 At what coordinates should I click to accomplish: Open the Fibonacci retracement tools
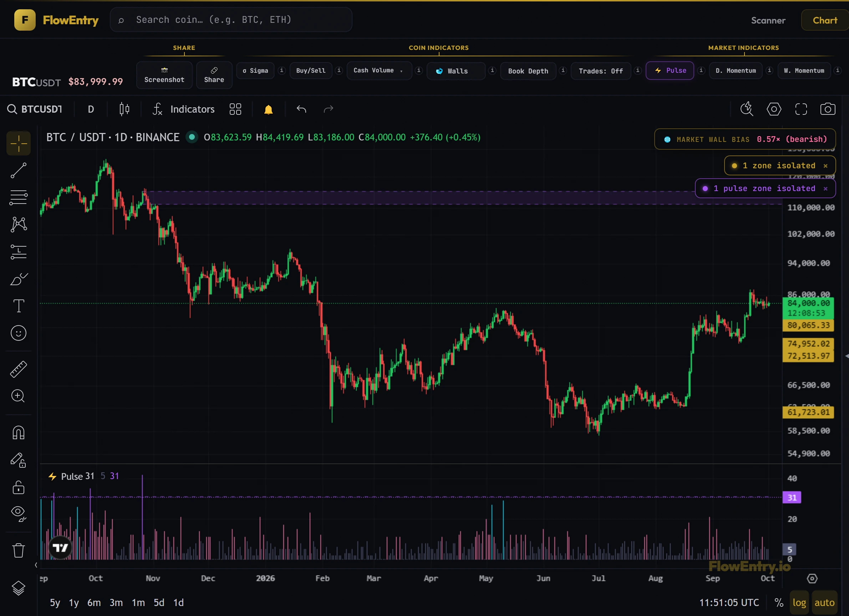pos(18,197)
